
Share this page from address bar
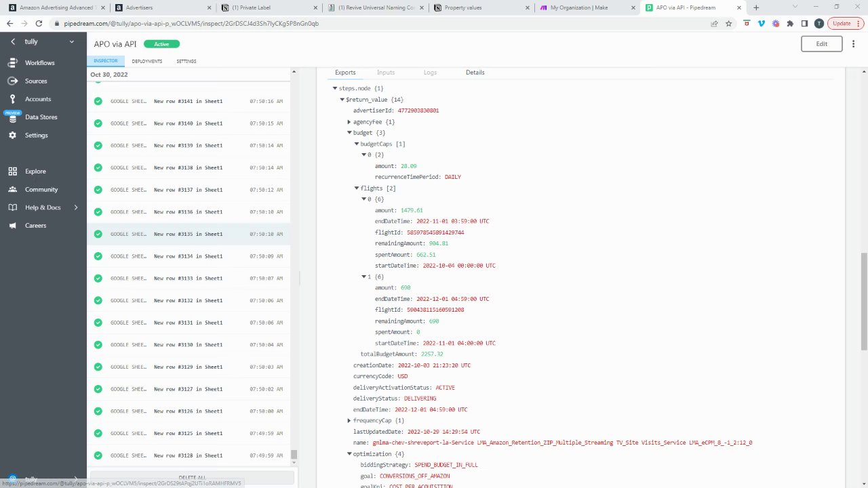point(714,23)
